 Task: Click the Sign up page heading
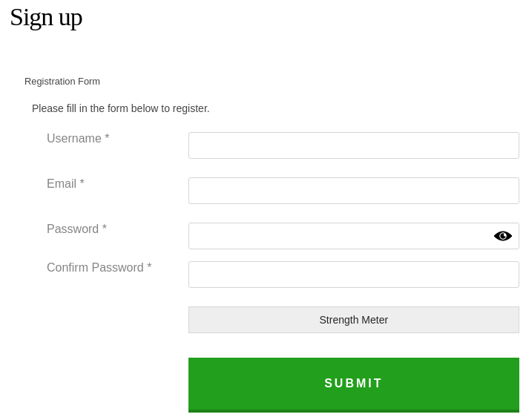46,17
